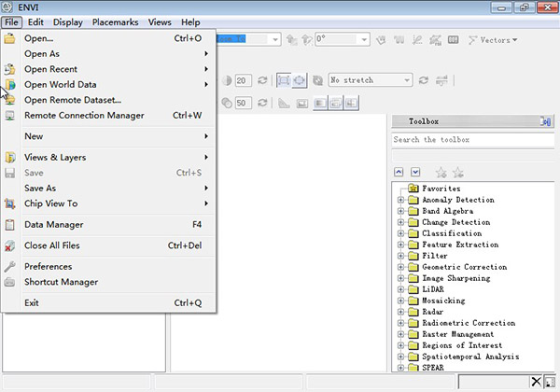Click the Search the toolbox field
Image resolution: width=560 pixels, height=392 pixels.
472,140
